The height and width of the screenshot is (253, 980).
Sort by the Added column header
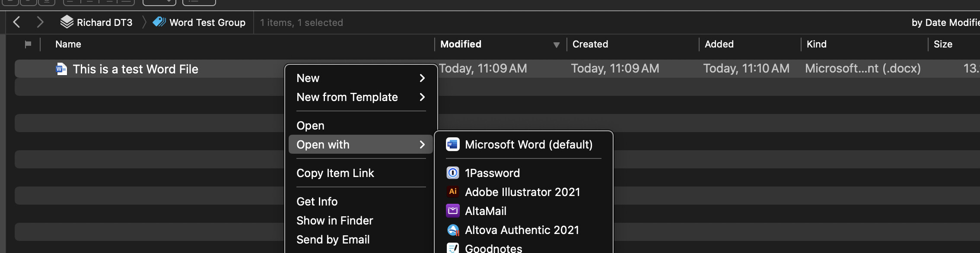pos(719,44)
